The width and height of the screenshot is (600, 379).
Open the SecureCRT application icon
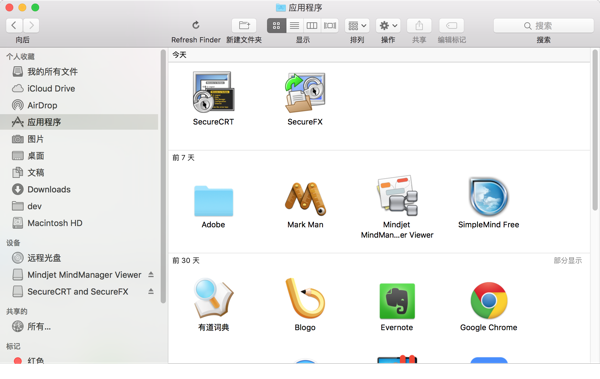(x=214, y=92)
